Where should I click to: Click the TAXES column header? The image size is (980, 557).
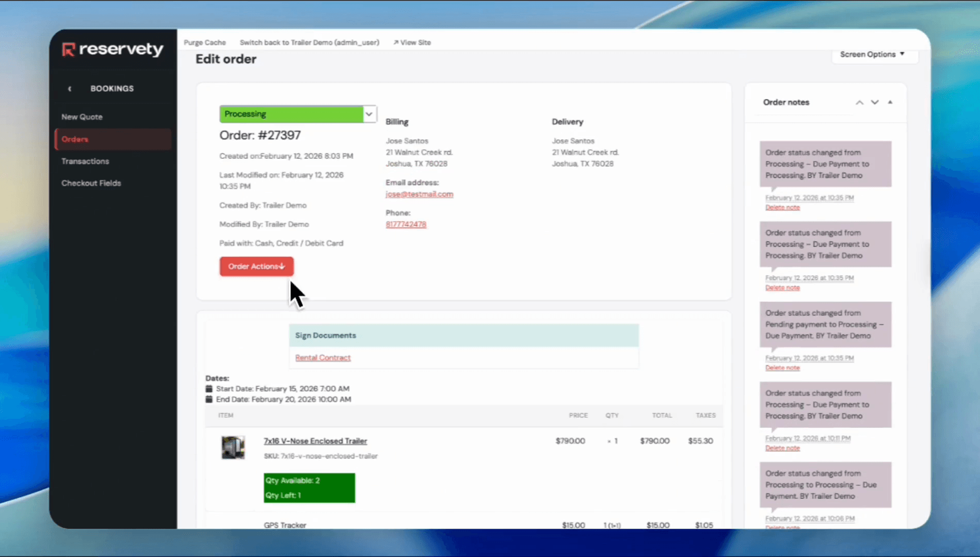coord(706,416)
